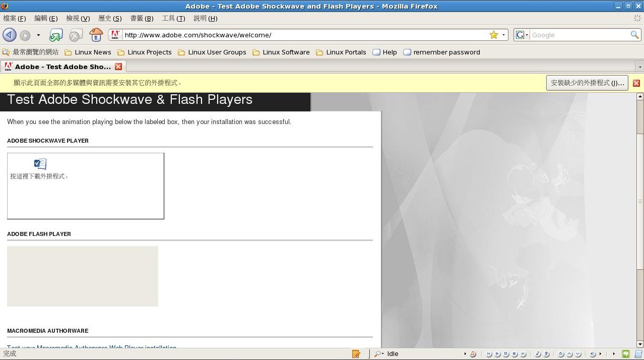Click the plugin download icon in Shockwave box
This screenshot has width=644, height=360.
pos(40,164)
